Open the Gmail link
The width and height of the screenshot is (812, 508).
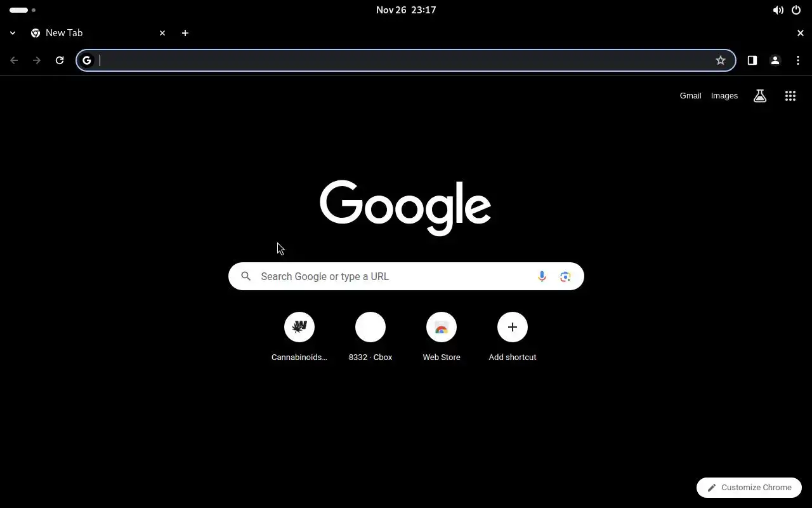click(x=690, y=96)
